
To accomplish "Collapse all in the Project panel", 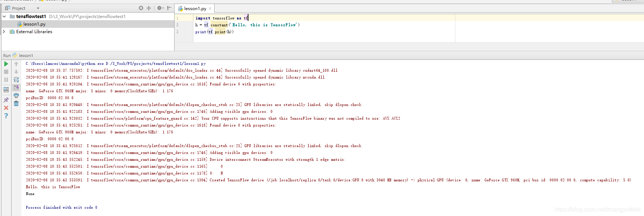I will tap(149, 8).
